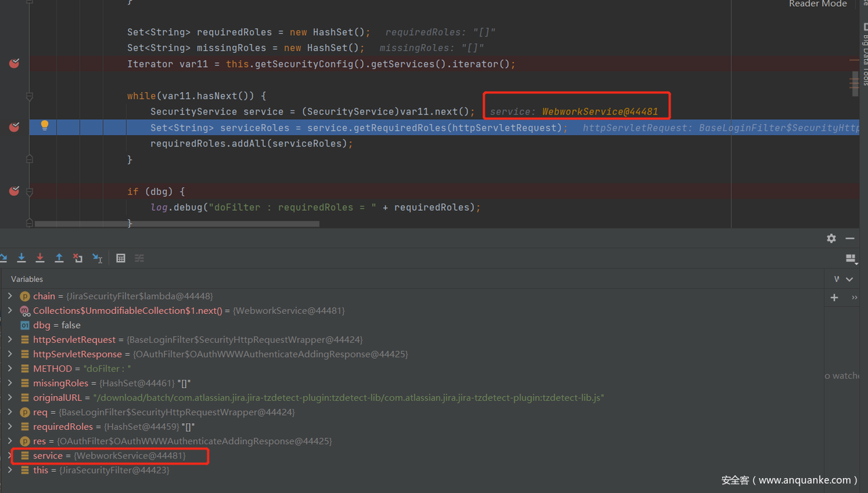Click the Drop Frame icon
This screenshot has height=493, width=868.
(78, 258)
